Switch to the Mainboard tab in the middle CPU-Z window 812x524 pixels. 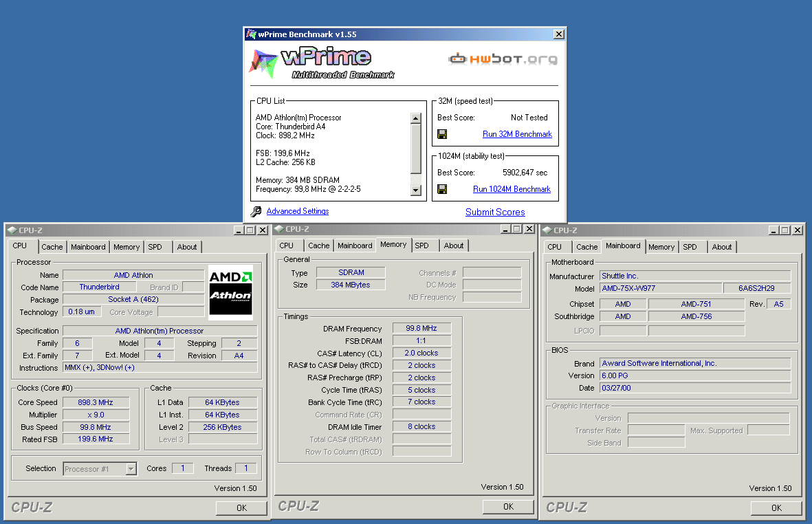click(355, 245)
